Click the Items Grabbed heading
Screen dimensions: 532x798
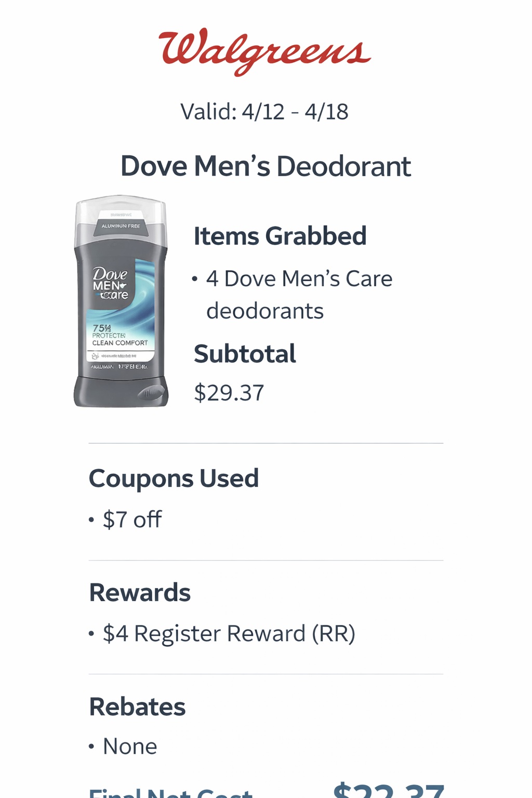click(x=280, y=236)
